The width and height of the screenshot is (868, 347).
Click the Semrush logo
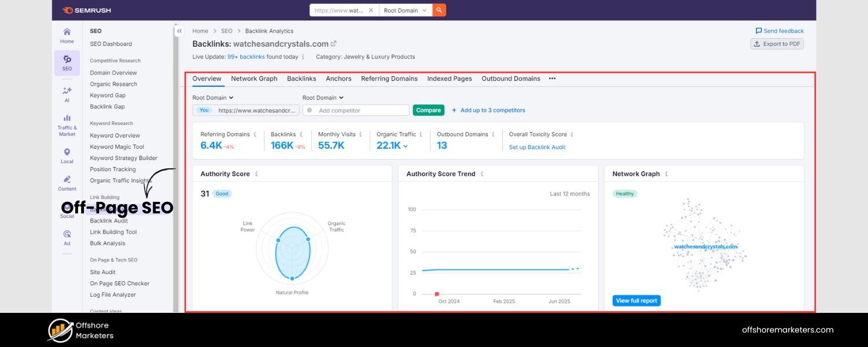[x=86, y=10]
